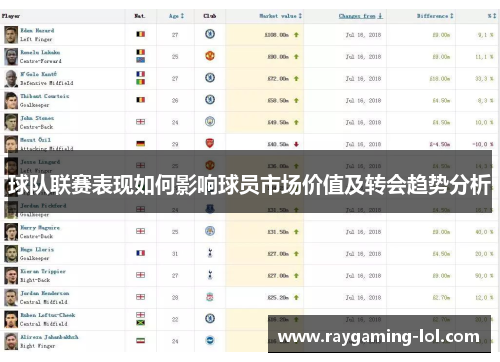Click Chelsea club crest in Eden Hazard row
This screenshot has height=362, width=500.
(x=210, y=34)
